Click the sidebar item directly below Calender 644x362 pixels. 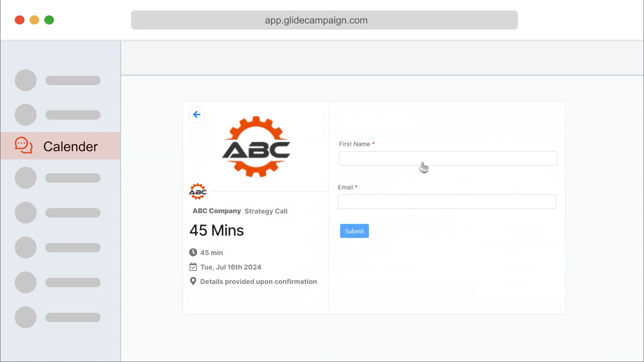(58, 178)
